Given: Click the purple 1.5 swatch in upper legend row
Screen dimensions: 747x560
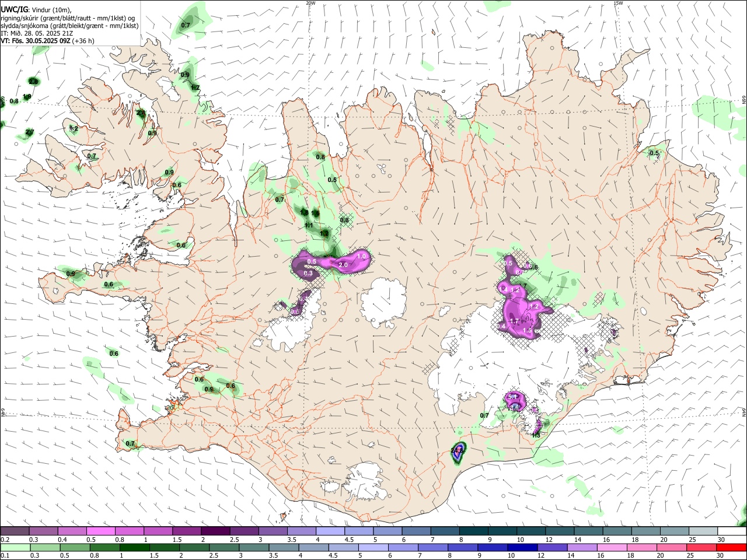Looking at the screenshot, I should coord(186,531).
